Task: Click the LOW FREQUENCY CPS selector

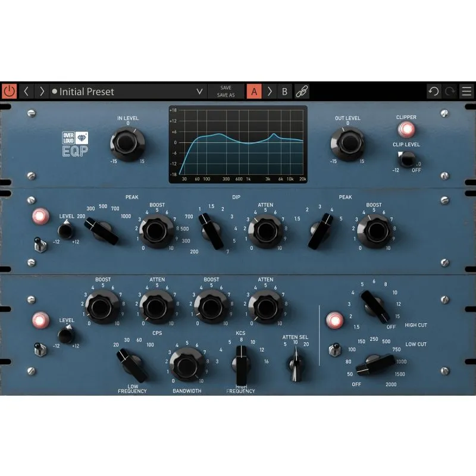Action: pos(132,365)
